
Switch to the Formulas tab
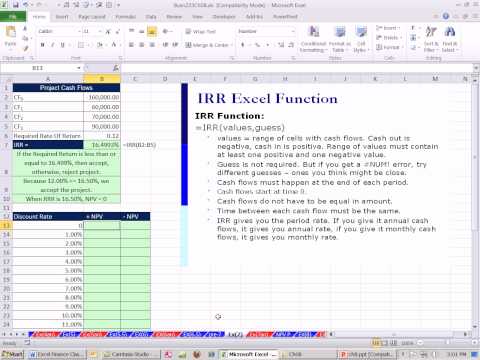[125, 16]
